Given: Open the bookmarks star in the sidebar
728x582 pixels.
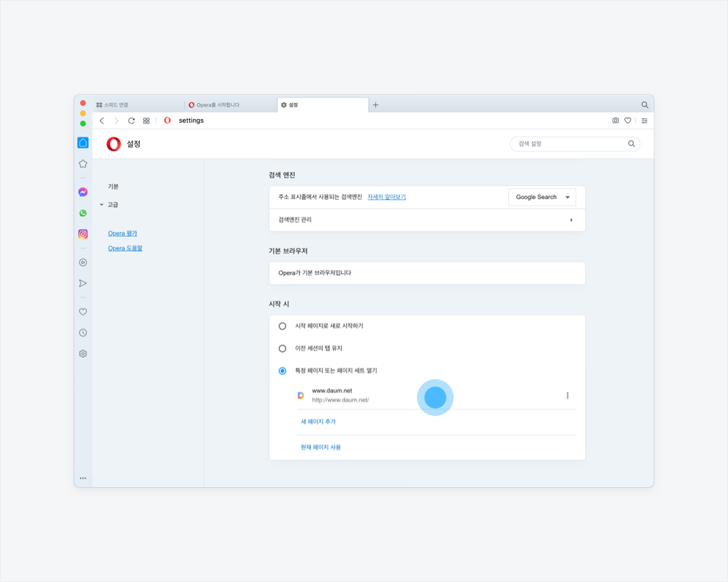Looking at the screenshot, I should pos(83,163).
